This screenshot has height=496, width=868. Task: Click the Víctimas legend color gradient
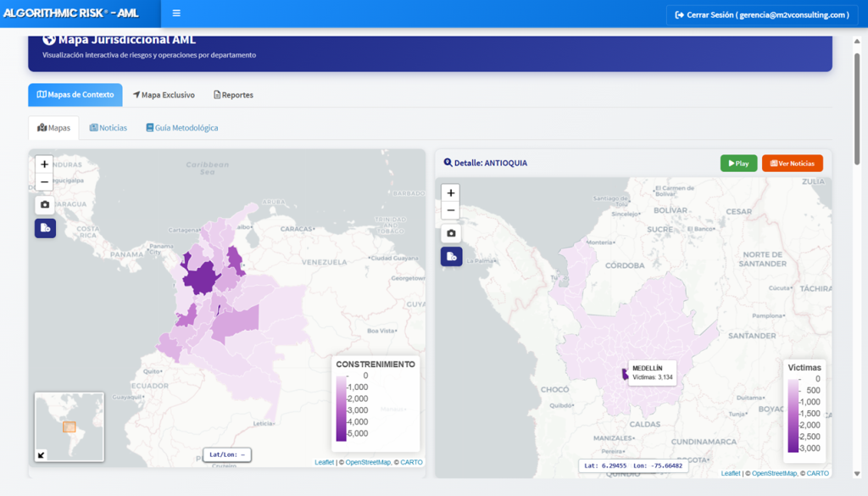(793, 415)
